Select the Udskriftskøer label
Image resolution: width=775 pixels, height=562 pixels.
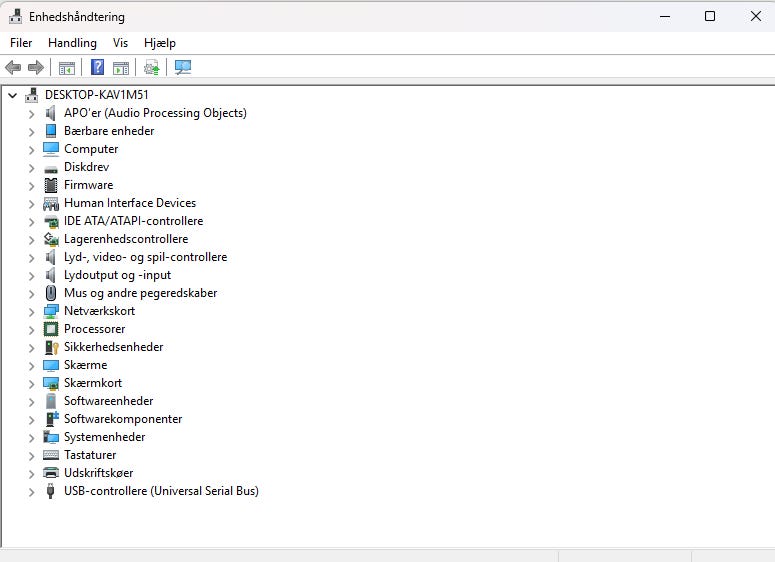coord(98,473)
